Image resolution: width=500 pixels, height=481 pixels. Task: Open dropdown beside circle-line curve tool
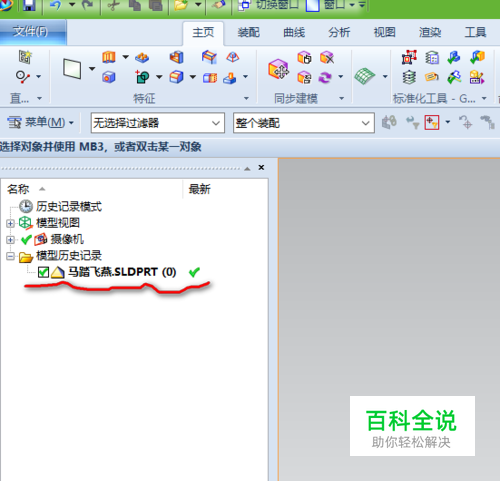[38, 77]
